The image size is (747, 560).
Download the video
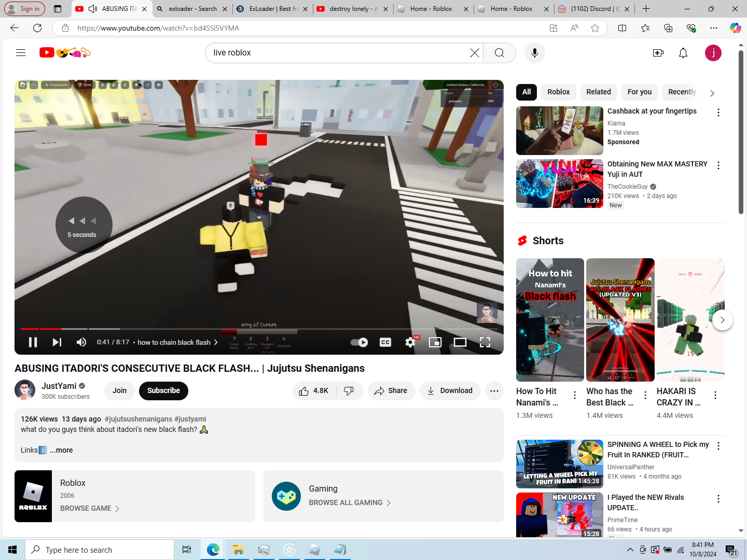(450, 391)
